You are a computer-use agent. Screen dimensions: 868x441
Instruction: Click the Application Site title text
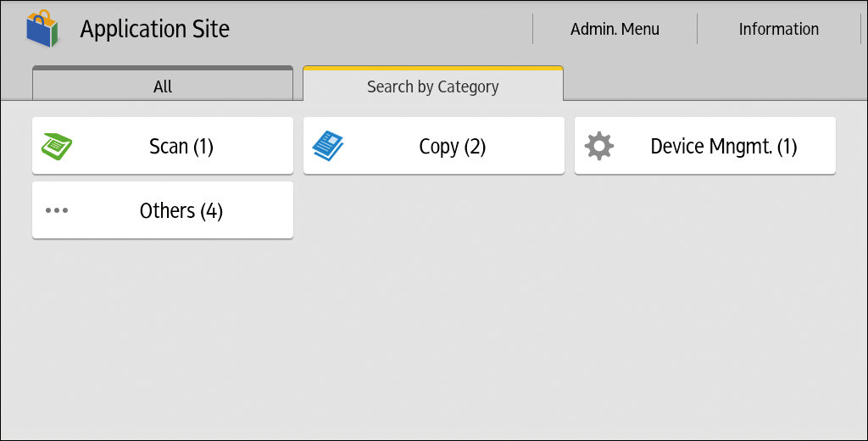point(155,29)
